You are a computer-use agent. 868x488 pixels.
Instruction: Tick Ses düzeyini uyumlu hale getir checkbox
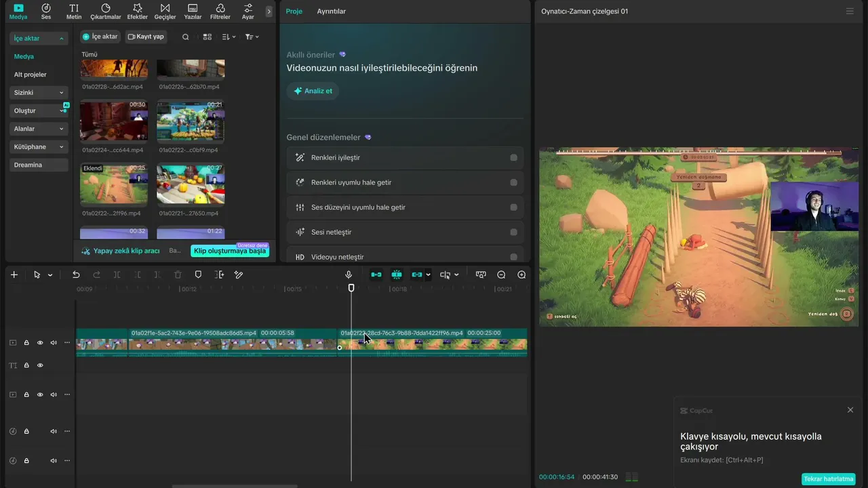pyautogui.click(x=513, y=207)
